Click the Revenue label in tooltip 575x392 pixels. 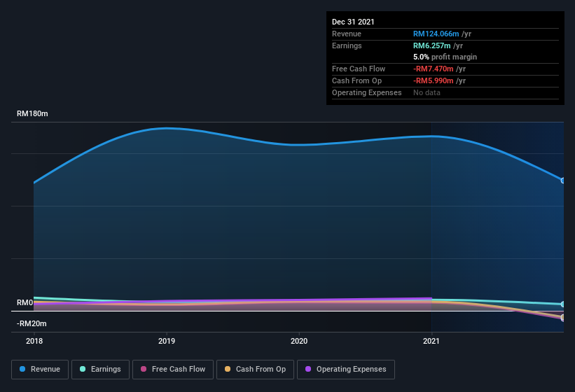[x=347, y=34]
